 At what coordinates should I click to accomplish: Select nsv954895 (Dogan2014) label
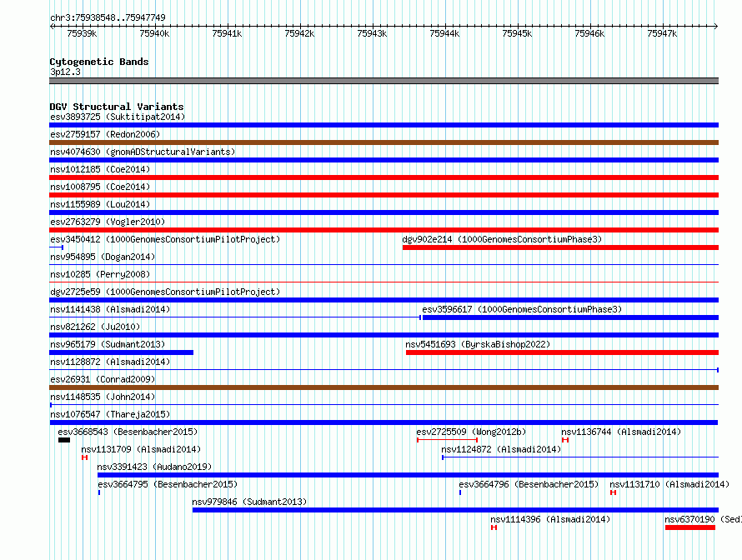[x=103, y=257]
